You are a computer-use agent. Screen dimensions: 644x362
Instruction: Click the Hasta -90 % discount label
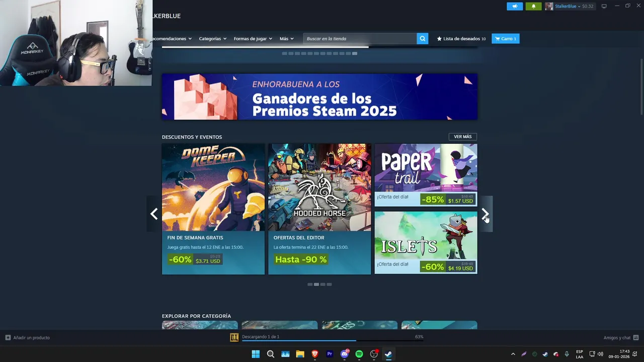(301, 259)
